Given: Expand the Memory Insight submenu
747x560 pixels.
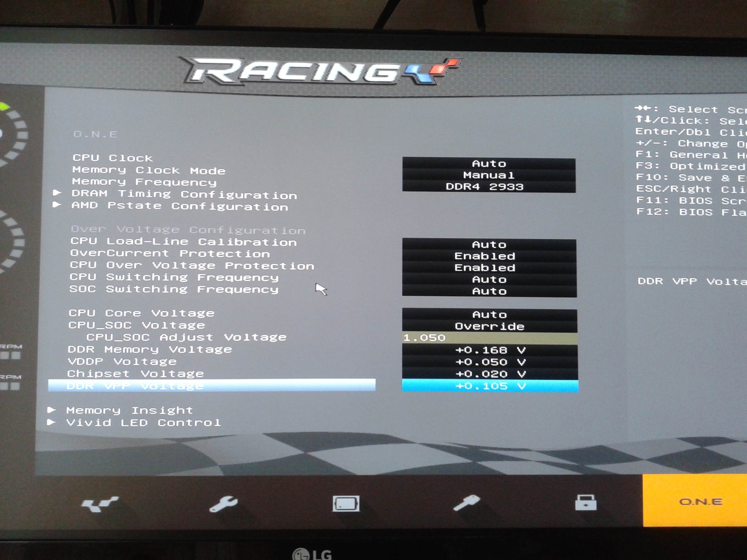Looking at the screenshot, I should coord(129,410).
